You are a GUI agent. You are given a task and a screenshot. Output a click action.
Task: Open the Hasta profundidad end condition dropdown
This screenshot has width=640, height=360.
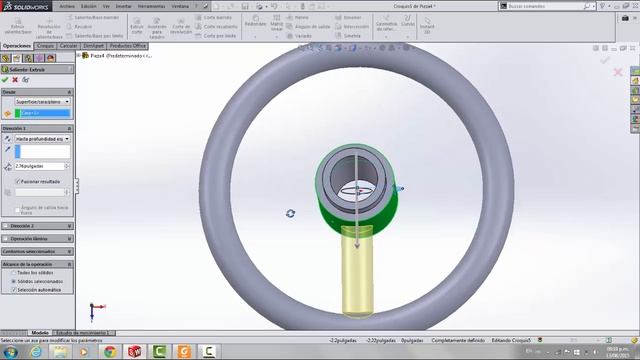tap(42, 139)
